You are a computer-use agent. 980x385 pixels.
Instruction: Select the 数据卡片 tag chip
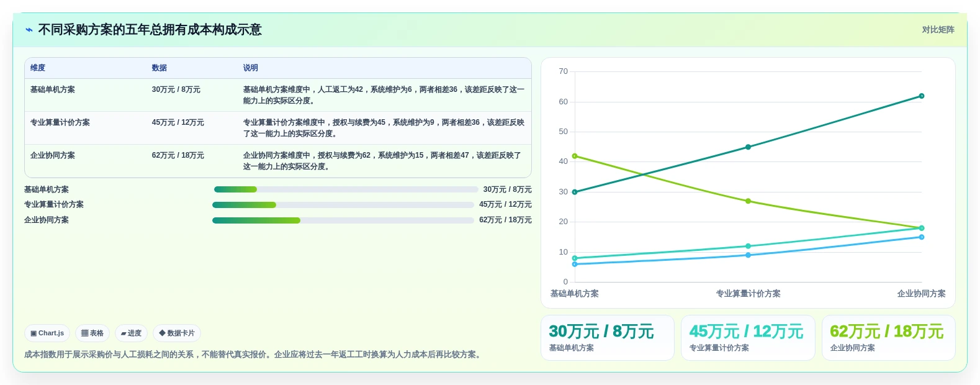pyautogui.click(x=177, y=333)
